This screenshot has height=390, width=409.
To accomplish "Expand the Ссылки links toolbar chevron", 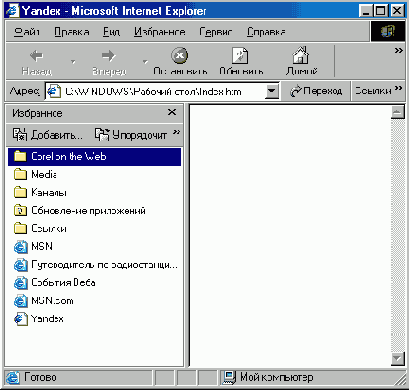I will pyautogui.click(x=398, y=88).
